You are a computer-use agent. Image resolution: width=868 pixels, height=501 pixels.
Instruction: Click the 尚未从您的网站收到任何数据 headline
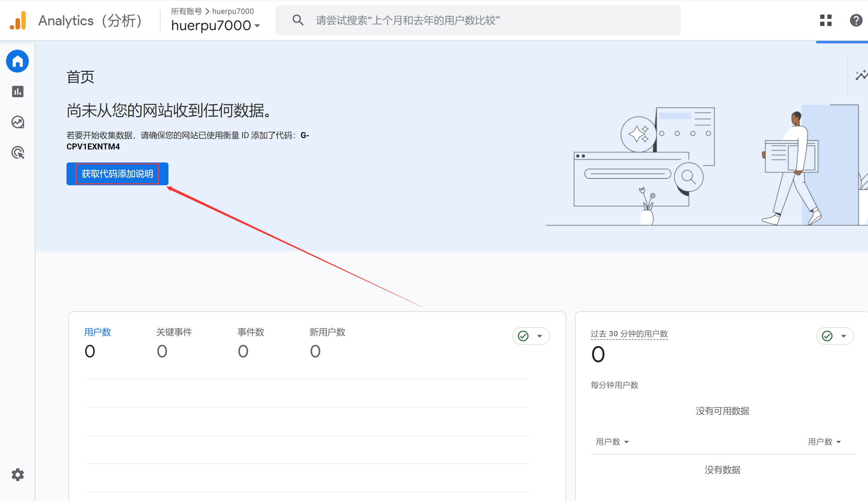click(x=169, y=111)
